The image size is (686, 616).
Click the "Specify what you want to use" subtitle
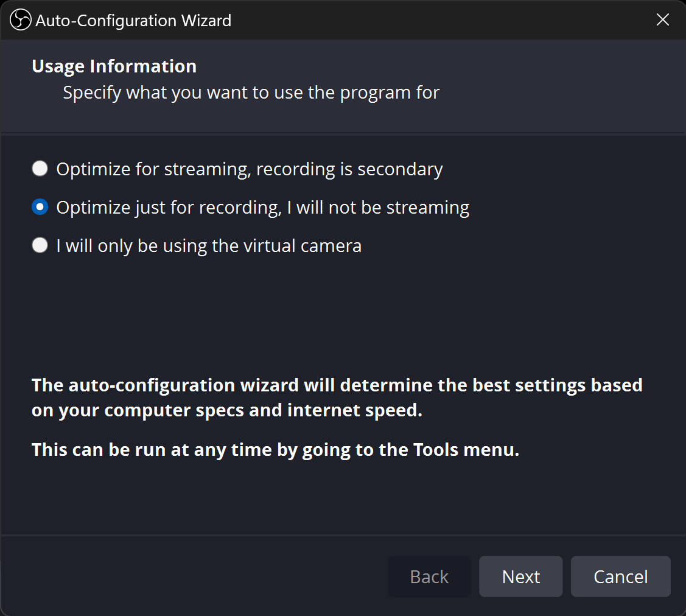coord(251,93)
